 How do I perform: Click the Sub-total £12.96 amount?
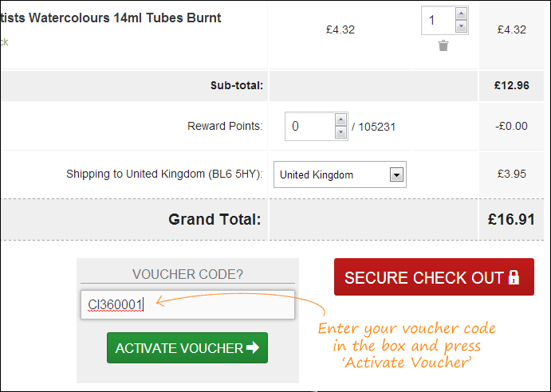click(512, 85)
